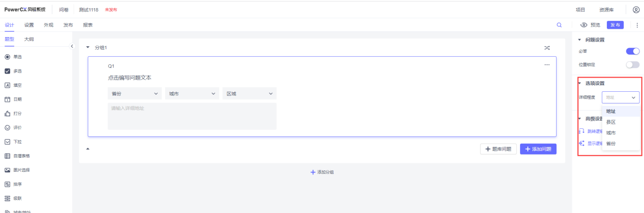Open the Q1 three-dot more menu
Image resolution: width=644 pixels, height=213 pixels.
547,65
